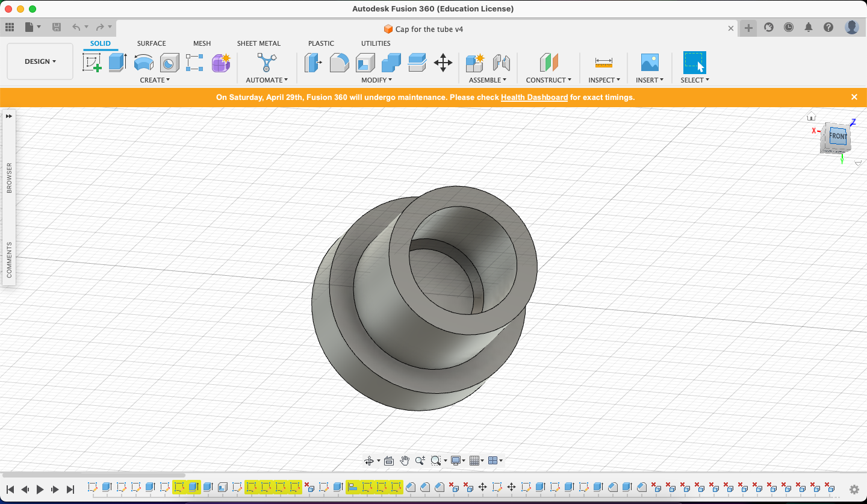This screenshot has width=867, height=504.
Task: Open the extensions icon in title bar
Action: pyautogui.click(x=769, y=27)
